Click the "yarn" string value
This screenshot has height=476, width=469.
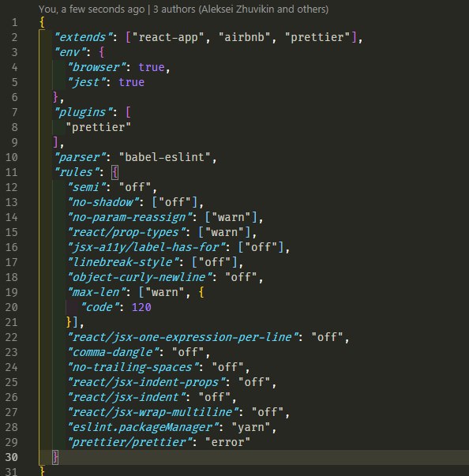click(251, 427)
